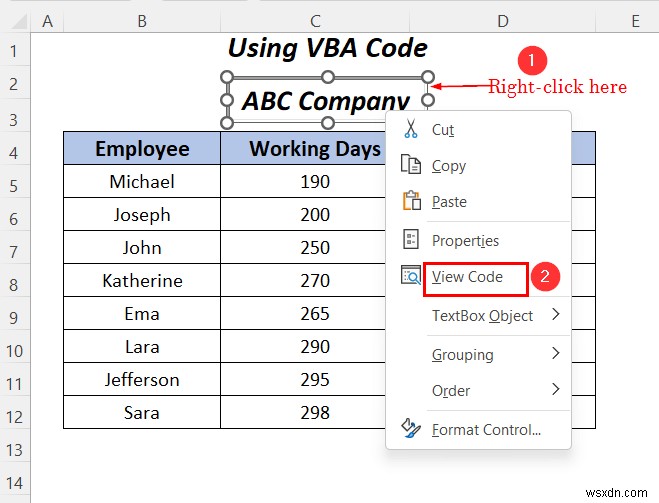Select row 1 header
Screen dimensions: 659x503
tap(14, 51)
